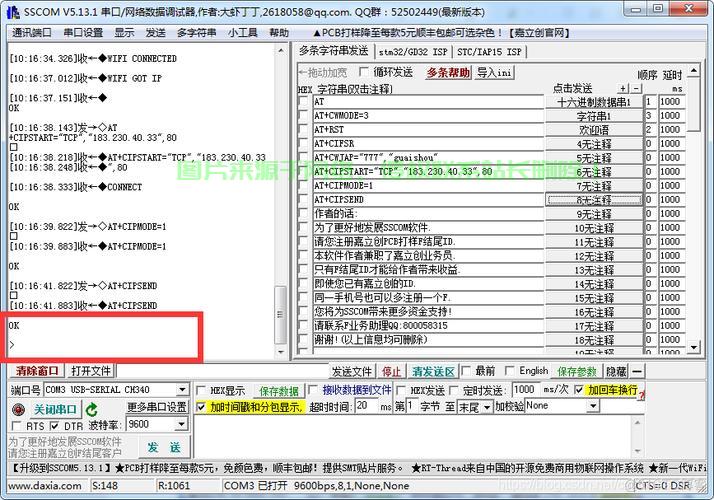Open the 加校验 None dropdown

pyautogui.click(x=593, y=406)
